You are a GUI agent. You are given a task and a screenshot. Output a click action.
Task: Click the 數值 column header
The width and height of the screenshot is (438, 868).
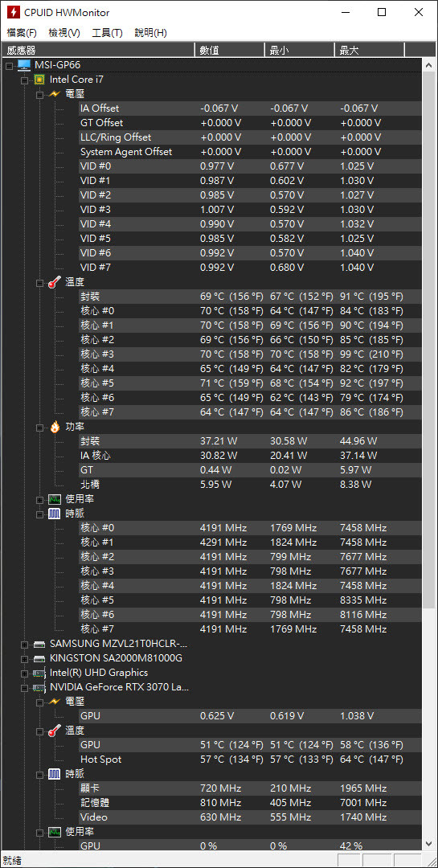click(230, 51)
